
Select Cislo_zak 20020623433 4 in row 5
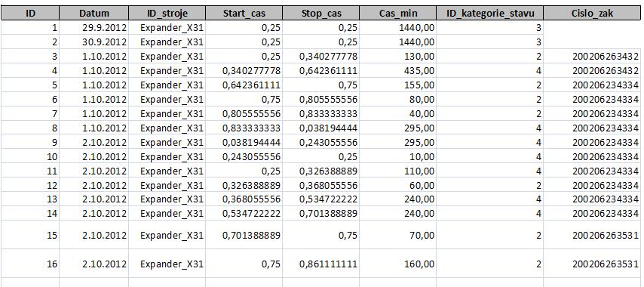[x=592, y=85]
